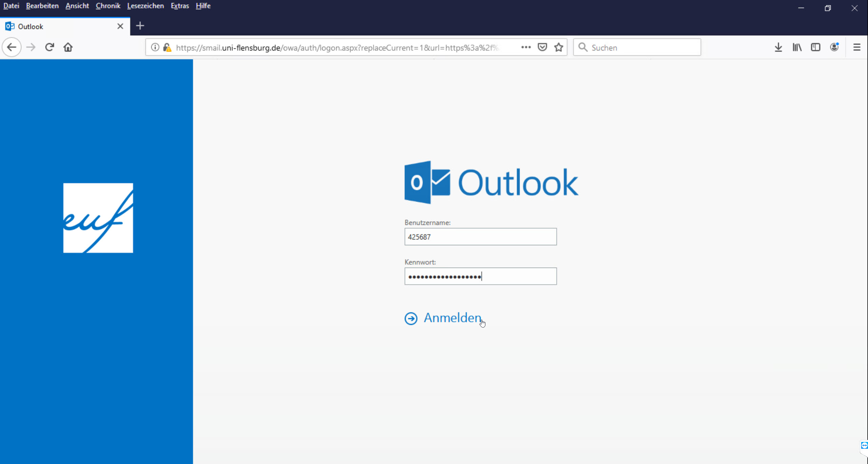The height and width of the screenshot is (464, 868).
Task: Close the Outlook tab
Action: (120, 26)
